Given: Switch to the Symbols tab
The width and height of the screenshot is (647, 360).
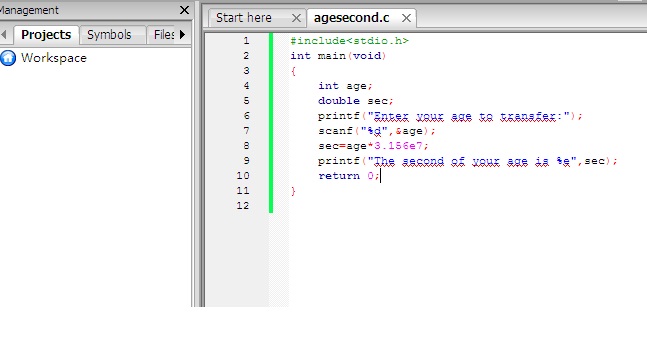Looking at the screenshot, I should pos(109,35).
